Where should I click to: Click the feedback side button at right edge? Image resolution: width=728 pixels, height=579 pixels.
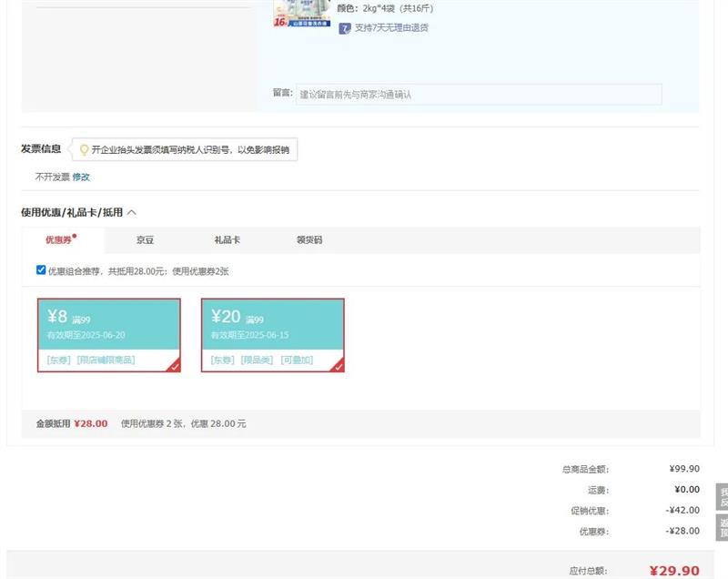(723, 497)
